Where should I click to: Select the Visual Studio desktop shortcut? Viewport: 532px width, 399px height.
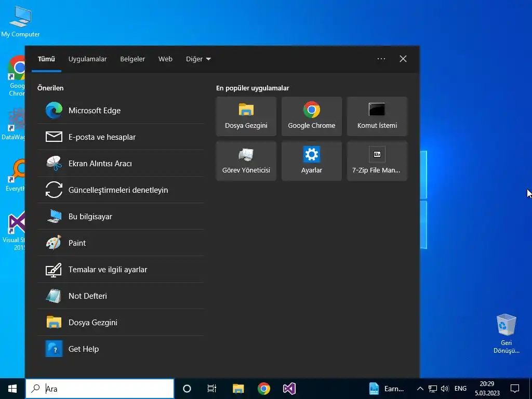15,231
